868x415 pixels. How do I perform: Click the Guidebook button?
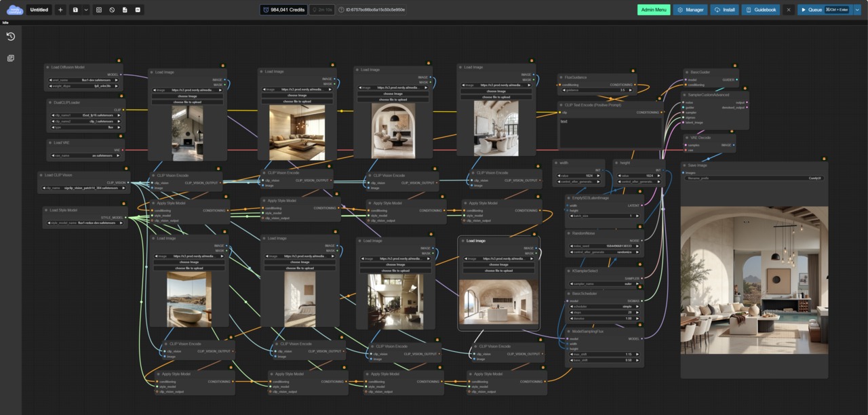click(x=760, y=10)
